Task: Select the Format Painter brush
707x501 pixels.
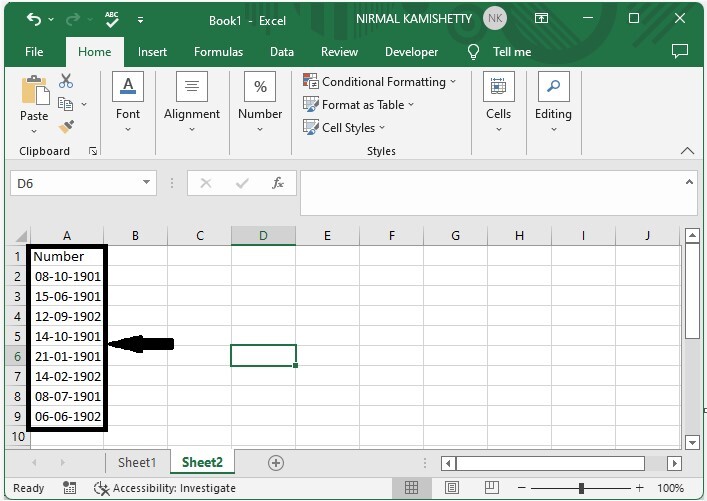Action: click(x=66, y=127)
